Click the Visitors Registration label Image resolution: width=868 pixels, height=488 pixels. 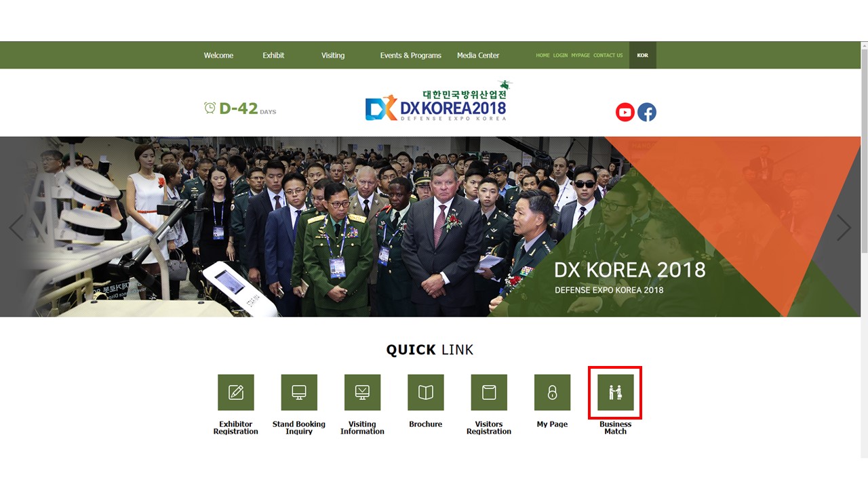tap(489, 428)
